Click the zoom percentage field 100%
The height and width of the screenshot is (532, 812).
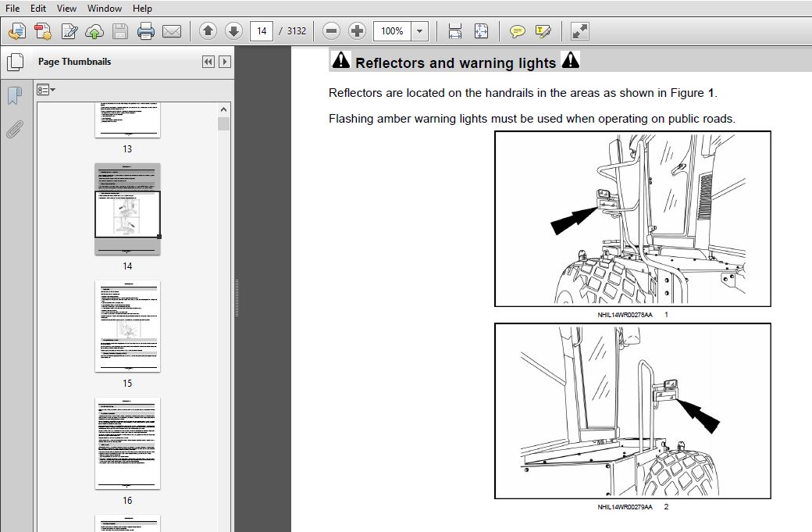[392, 31]
